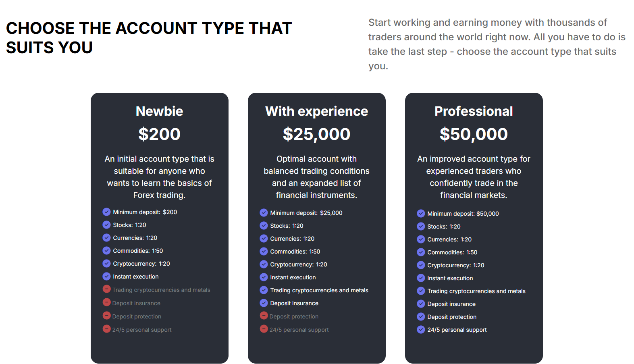Screen dimensions: 634x364
Task: Click red minus icon beside With experience Deposit protection
Action: [x=264, y=315]
